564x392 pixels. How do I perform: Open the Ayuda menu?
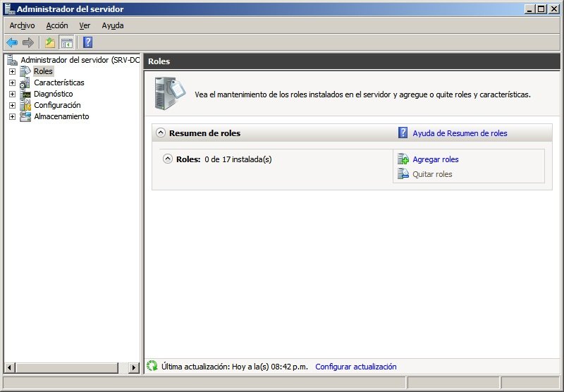pyautogui.click(x=113, y=25)
